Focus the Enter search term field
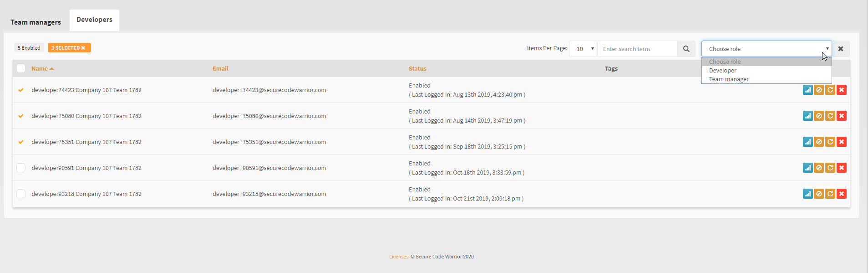Screen dimensions: 868x273 pyautogui.click(x=637, y=49)
